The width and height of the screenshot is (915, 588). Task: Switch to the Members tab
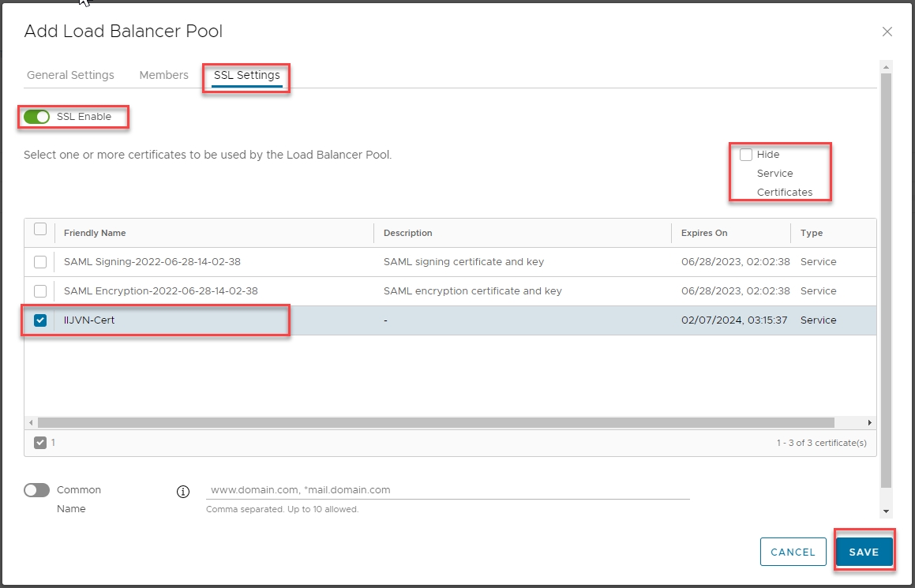coord(163,75)
